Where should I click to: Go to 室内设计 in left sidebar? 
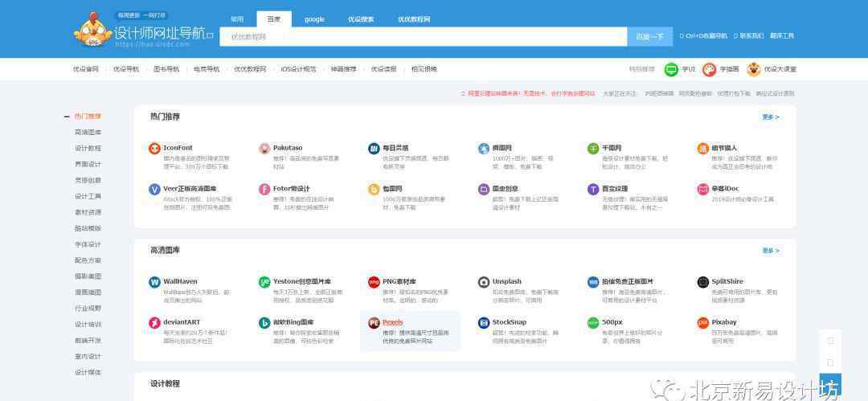[x=88, y=357]
